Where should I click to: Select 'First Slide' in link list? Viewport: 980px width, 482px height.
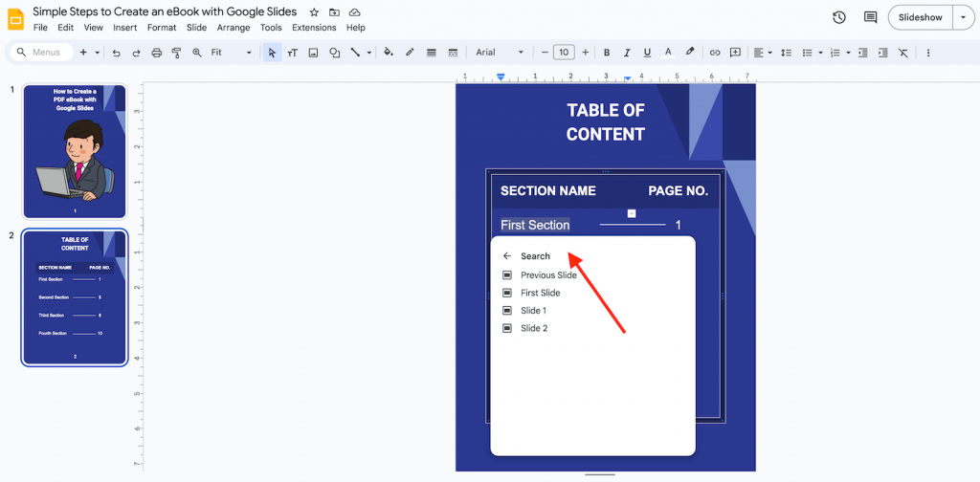pyautogui.click(x=540, y=293)
